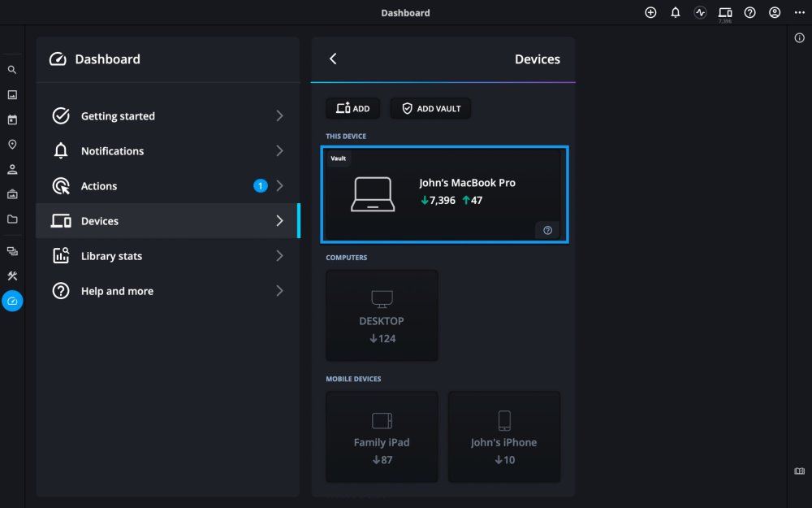Open the Help and more menu item
This screenshot has height=508, width=812.
coord(168,291)
